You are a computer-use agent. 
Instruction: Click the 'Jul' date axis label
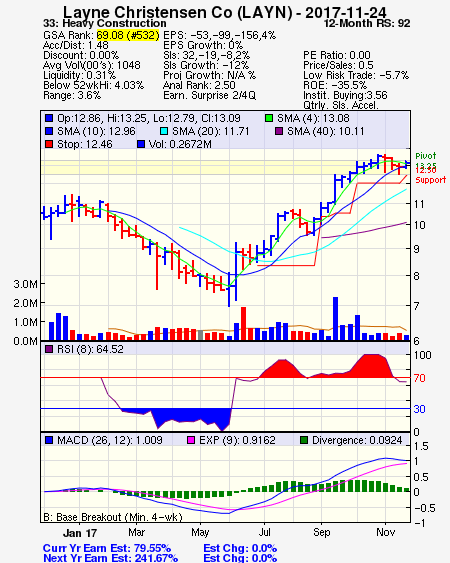[265, 532]
